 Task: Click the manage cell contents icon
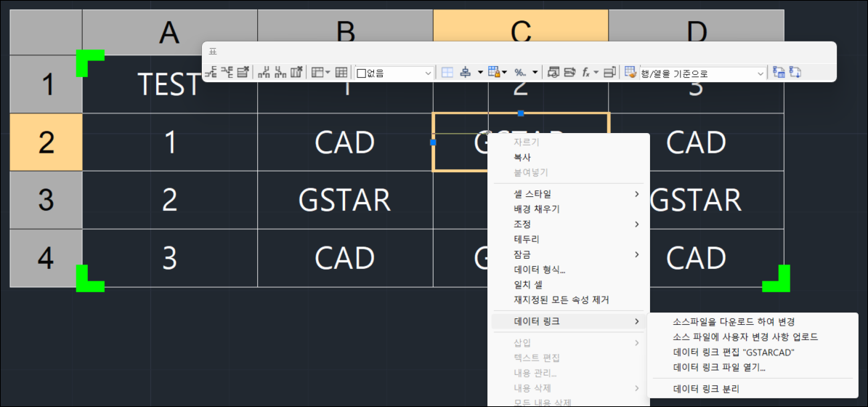(609, 73)
